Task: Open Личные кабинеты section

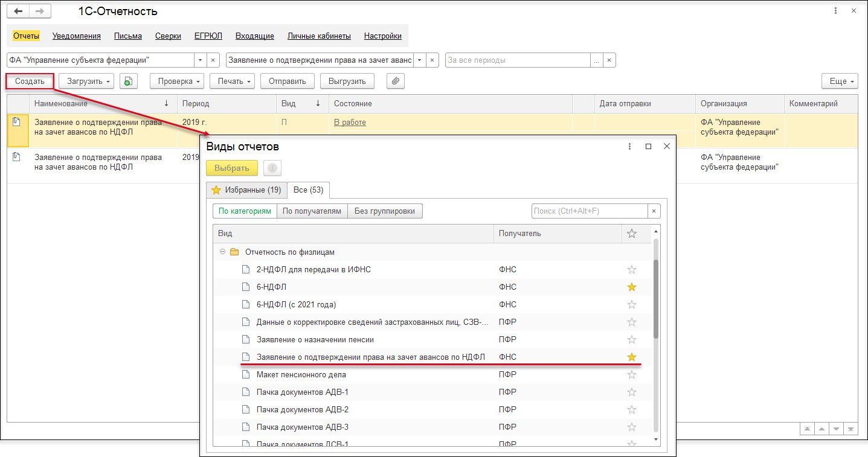Action: (x=319, y=36)
